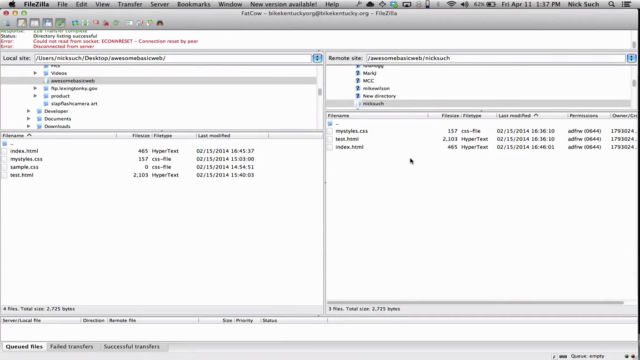
Task: Select local file index.html
Action: [24, 151]
